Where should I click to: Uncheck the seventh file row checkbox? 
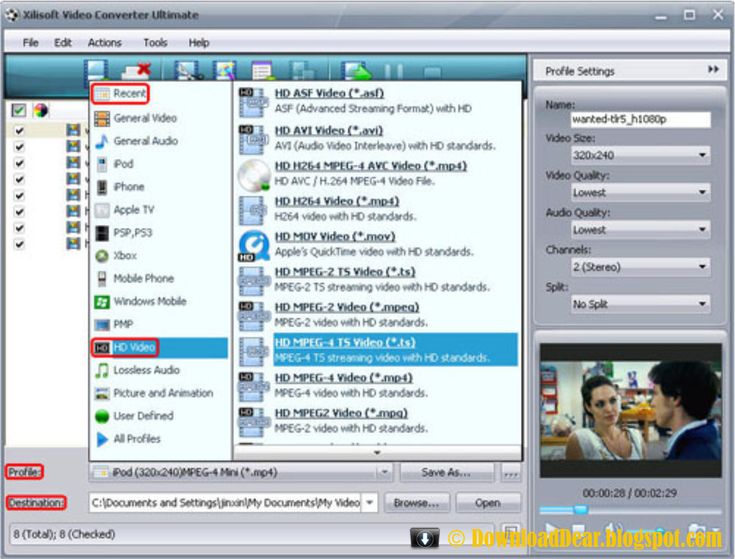tap(19, 228)
